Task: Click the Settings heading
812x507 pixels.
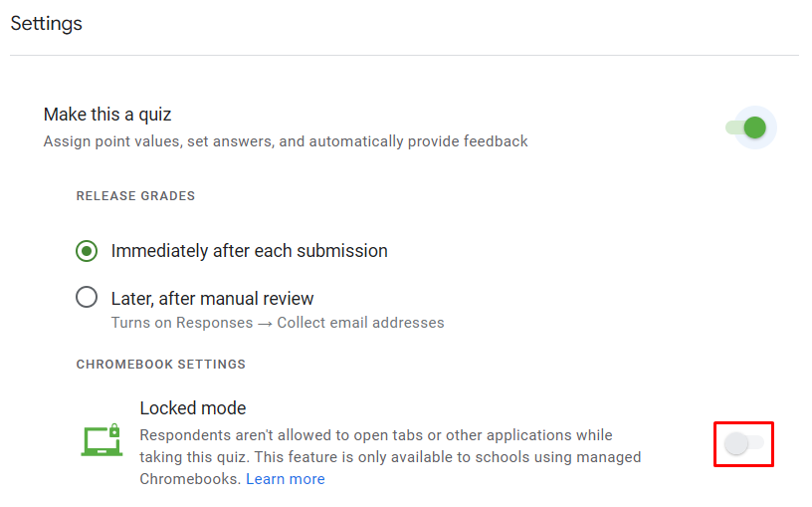Action: tap(47, 23)
